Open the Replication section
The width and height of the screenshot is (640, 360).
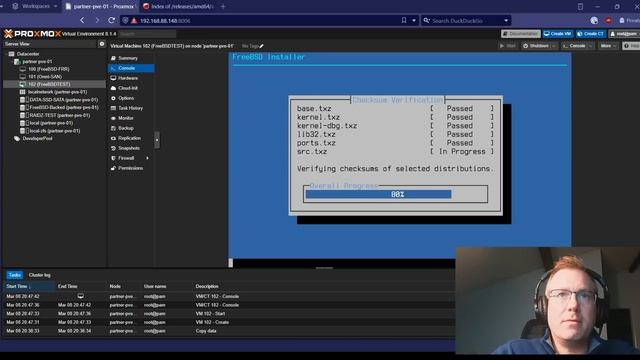pos(129,138)
